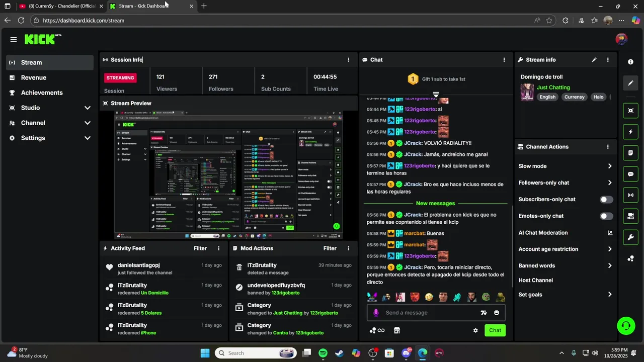644x362 pixels.
Task: Select Stream in the left sidebar
Action: (x=50, y=63)
